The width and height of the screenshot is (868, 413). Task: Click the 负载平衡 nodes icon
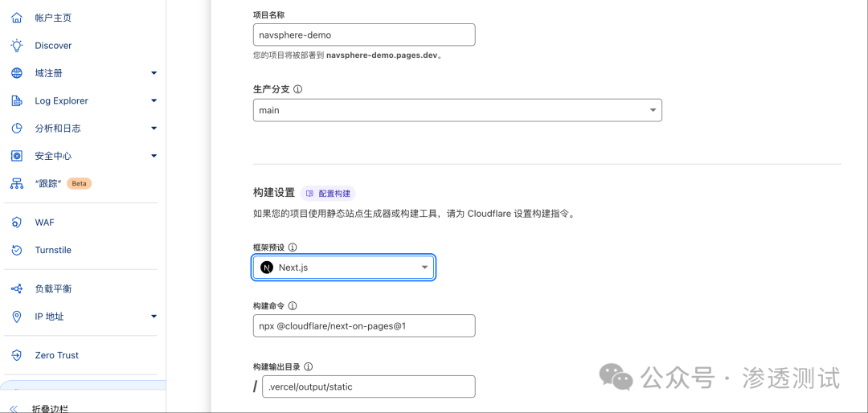pos(17,289)
